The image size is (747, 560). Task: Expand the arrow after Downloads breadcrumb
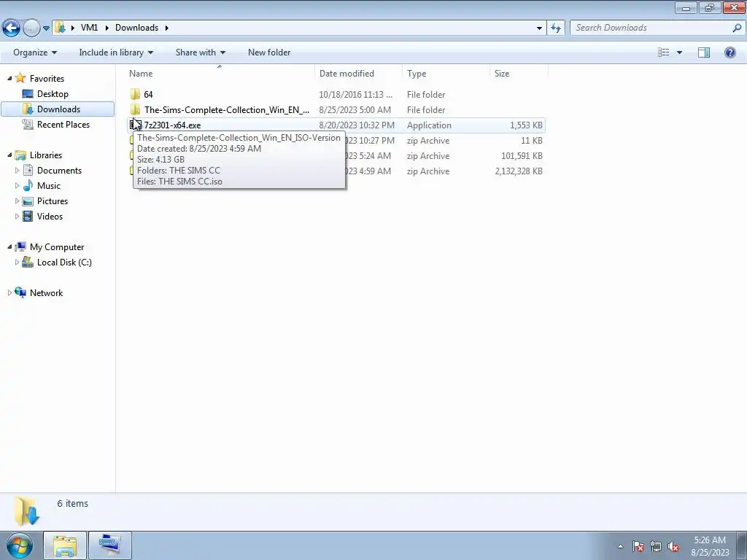tap(167, 28)
